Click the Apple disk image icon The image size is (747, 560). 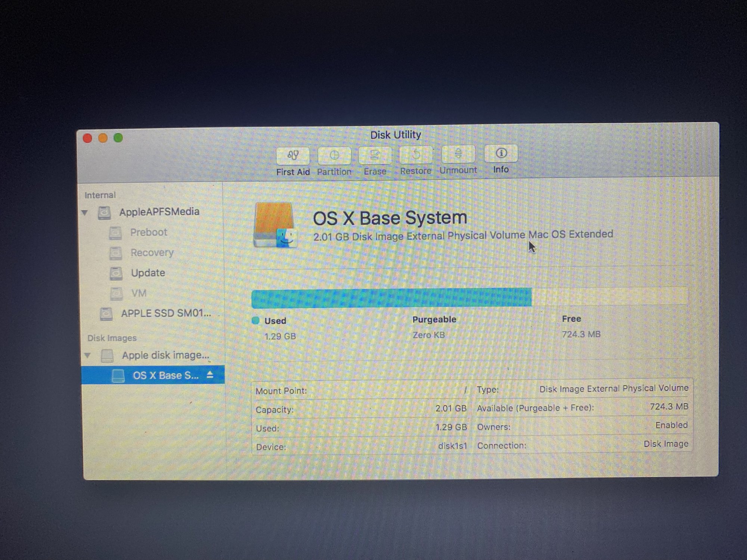point(107,355)
